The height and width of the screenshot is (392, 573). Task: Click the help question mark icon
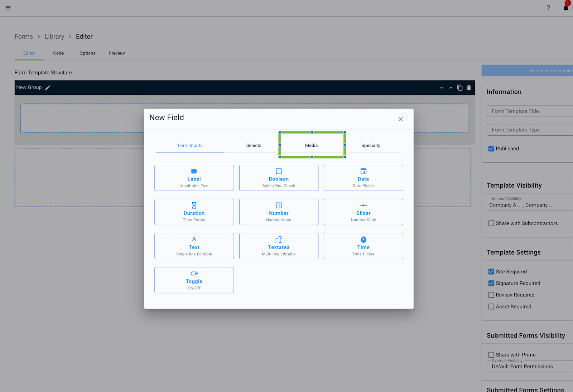[548, 8]
